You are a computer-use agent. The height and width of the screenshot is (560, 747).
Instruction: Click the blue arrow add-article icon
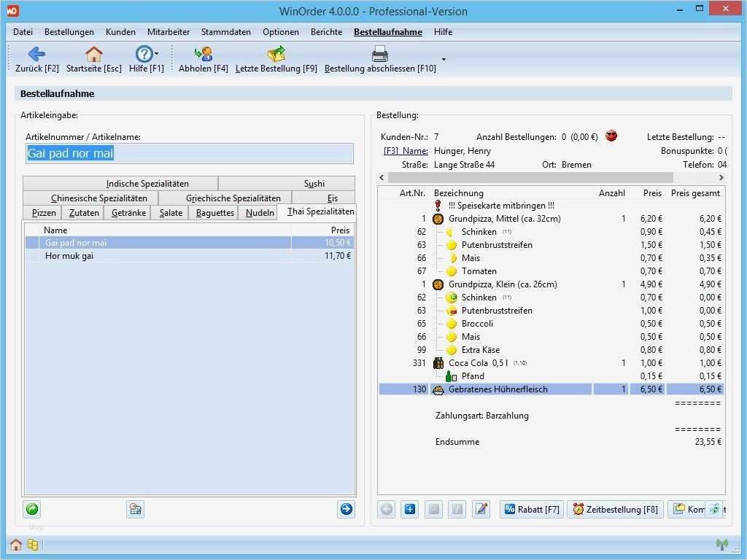(x=347, y=509)
